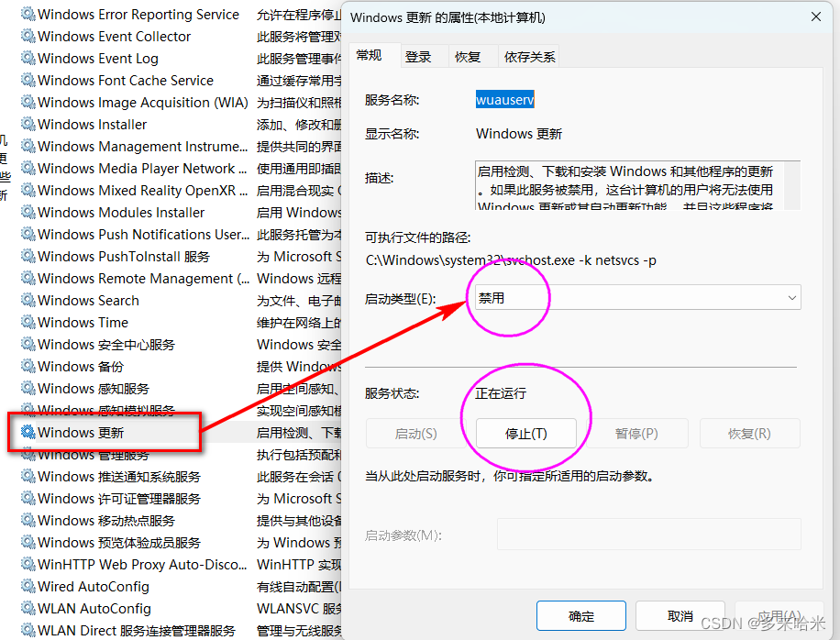
Task: Select Windows Mixed Reality OpenXR gear icon
Action: [x=28, y=190]
